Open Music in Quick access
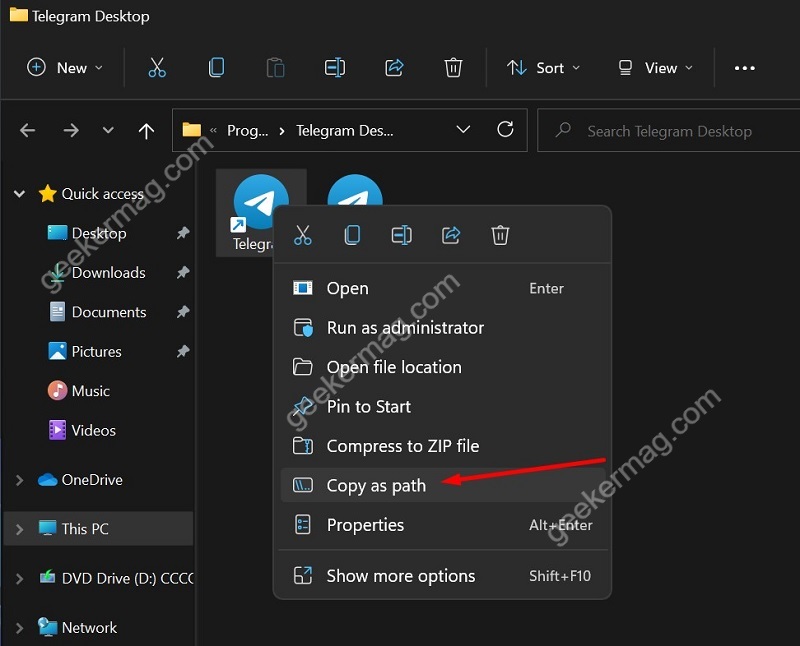Screen dimensions: 800x646 tap(90, 391)
